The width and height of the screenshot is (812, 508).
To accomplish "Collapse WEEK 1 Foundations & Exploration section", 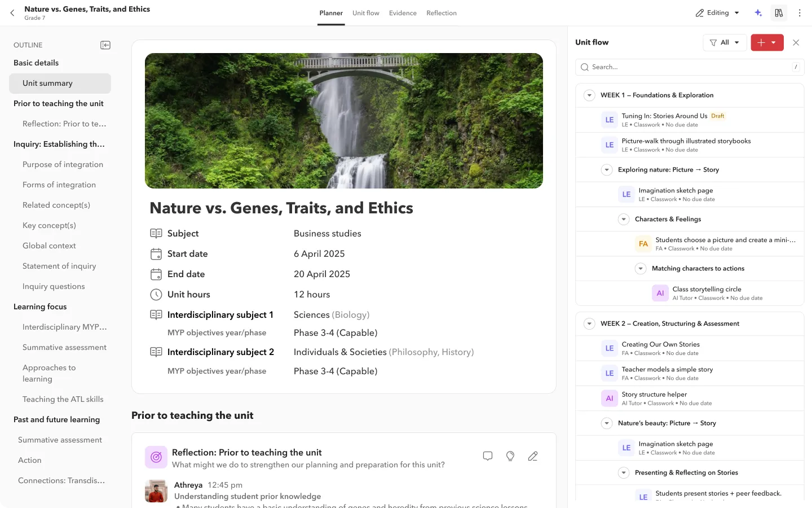I will tap(589, 95).
